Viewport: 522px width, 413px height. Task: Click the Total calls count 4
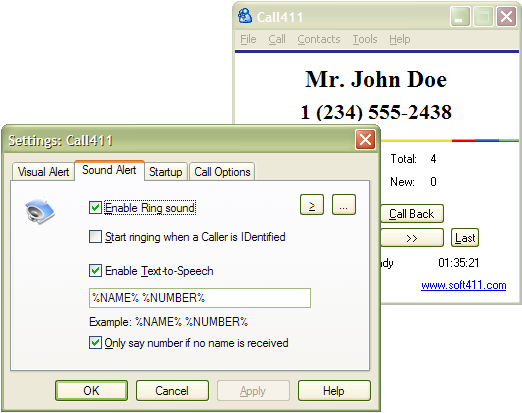(433, 159)
